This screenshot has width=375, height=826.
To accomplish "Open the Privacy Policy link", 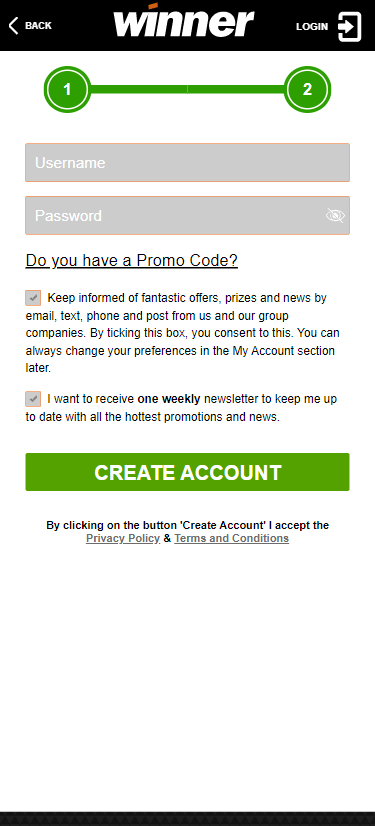I will coord(123,538).
